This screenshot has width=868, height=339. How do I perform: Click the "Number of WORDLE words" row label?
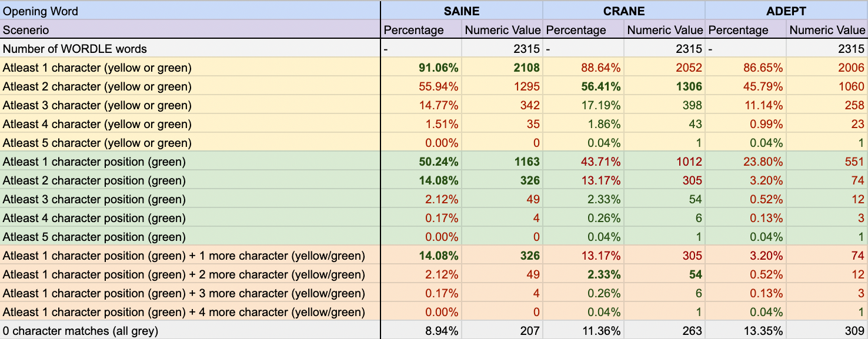coord(75,49)
